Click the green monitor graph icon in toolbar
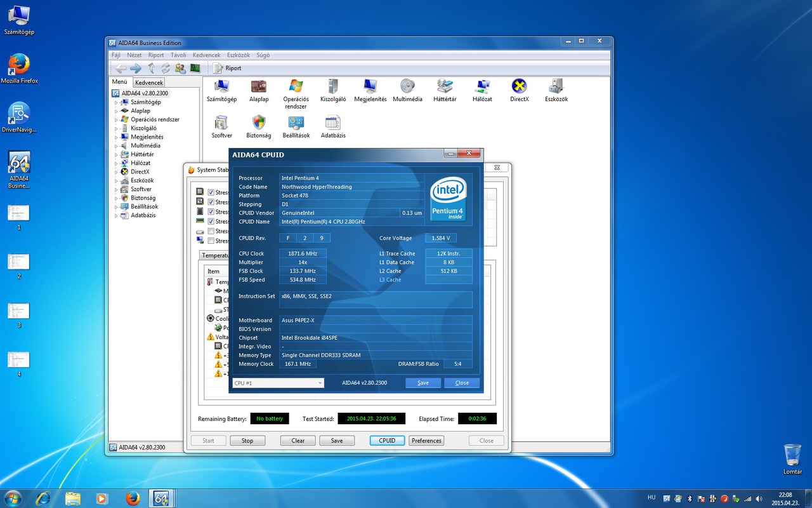This screenshot has height=508, width=812. (x=195, y=68)
